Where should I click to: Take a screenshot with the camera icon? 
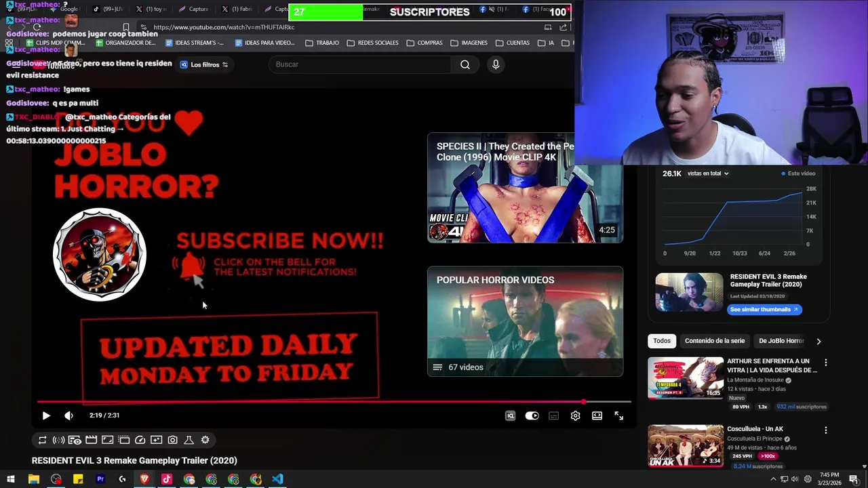pyautogui.click(x=172, y=440)
